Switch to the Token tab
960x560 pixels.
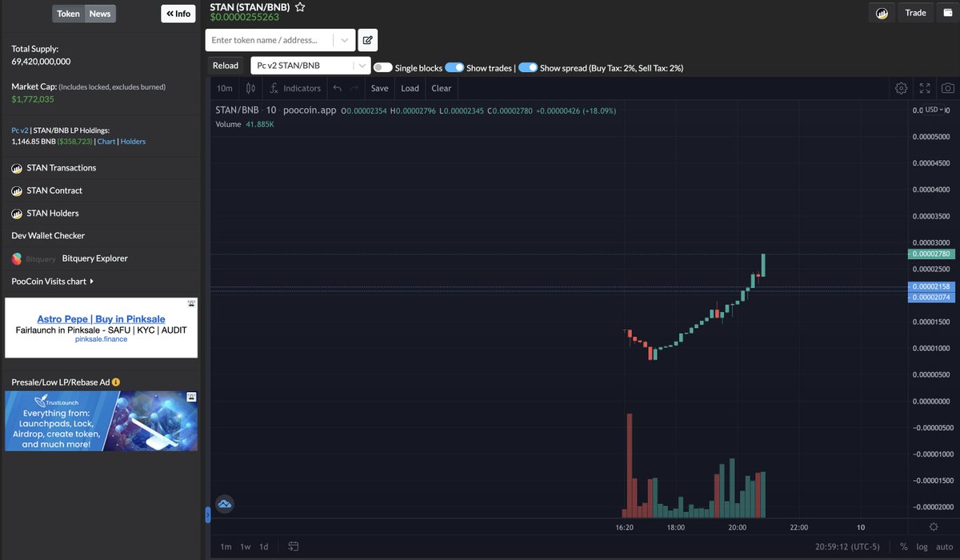68,14
